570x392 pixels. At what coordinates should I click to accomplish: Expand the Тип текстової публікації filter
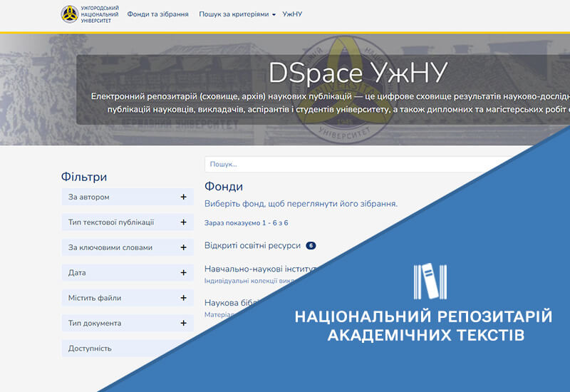click(x=128, y=222)
